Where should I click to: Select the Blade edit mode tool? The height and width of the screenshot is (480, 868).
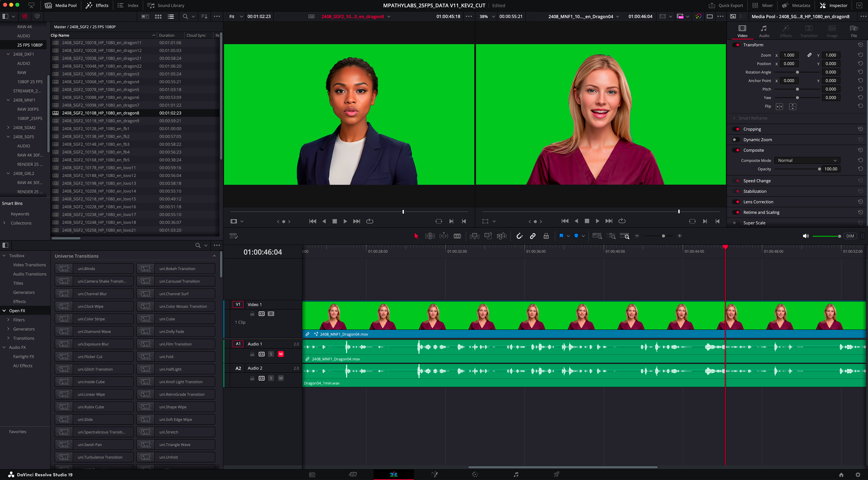(457, 236)
